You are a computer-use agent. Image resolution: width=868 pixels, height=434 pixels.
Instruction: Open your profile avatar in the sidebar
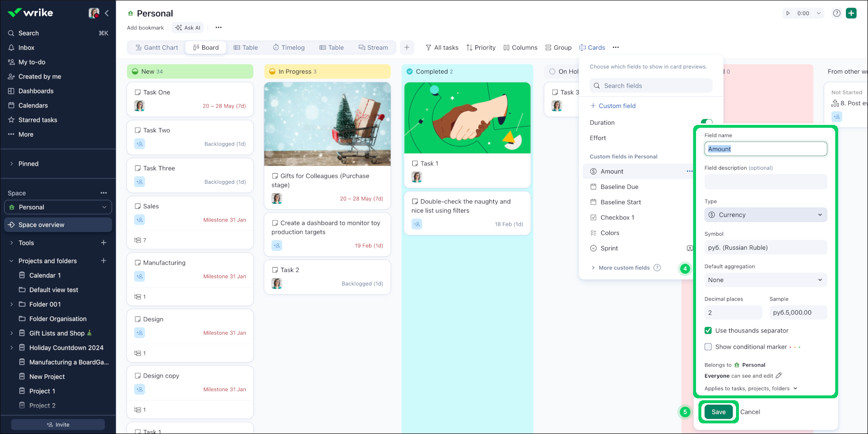coord(93,13)
